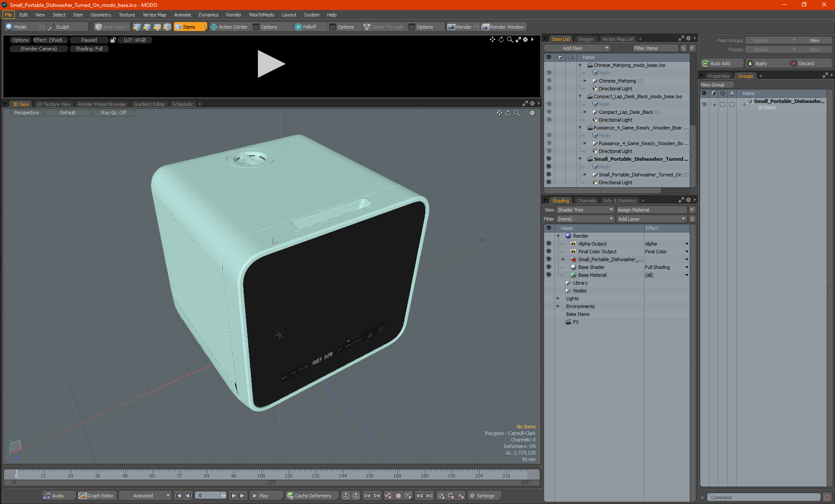Click the Render F9 button
The height and width of the screenshot is (504, 835).
(463, 27)
